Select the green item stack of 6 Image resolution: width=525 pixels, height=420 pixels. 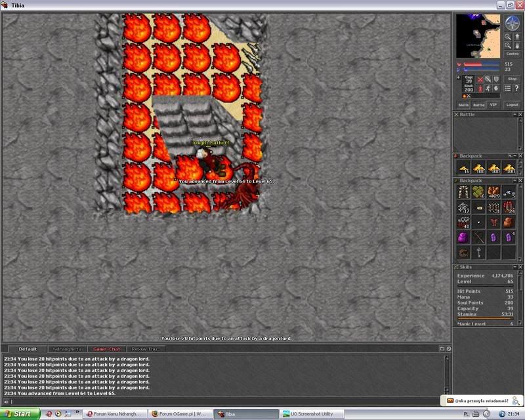point(478,192)
